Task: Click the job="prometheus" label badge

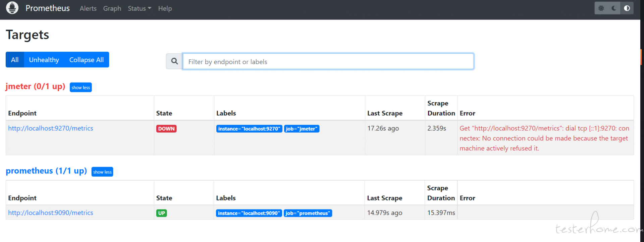Action: (x=308, y=213)
